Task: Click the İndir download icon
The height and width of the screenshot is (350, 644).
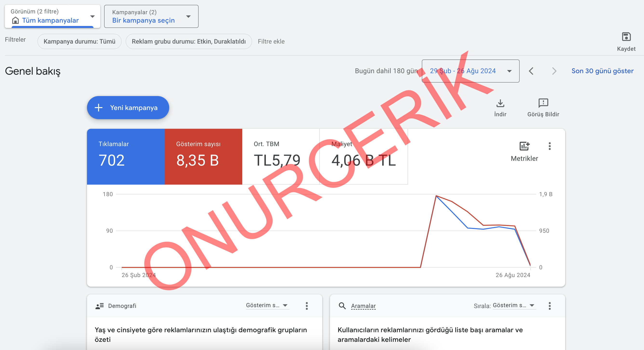Action: (x=500, y=103)
